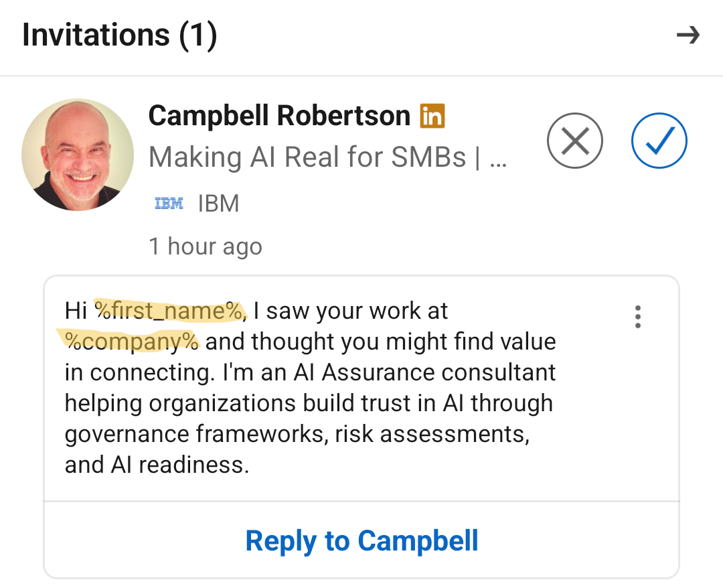Click the highlighted %first_name% placeholder
The height and width of the screenshot is (588, 723).
pos(171,311)
